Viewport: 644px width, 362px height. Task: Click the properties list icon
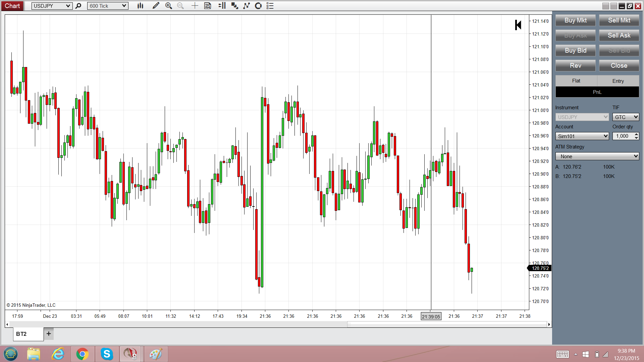[270, 6]
